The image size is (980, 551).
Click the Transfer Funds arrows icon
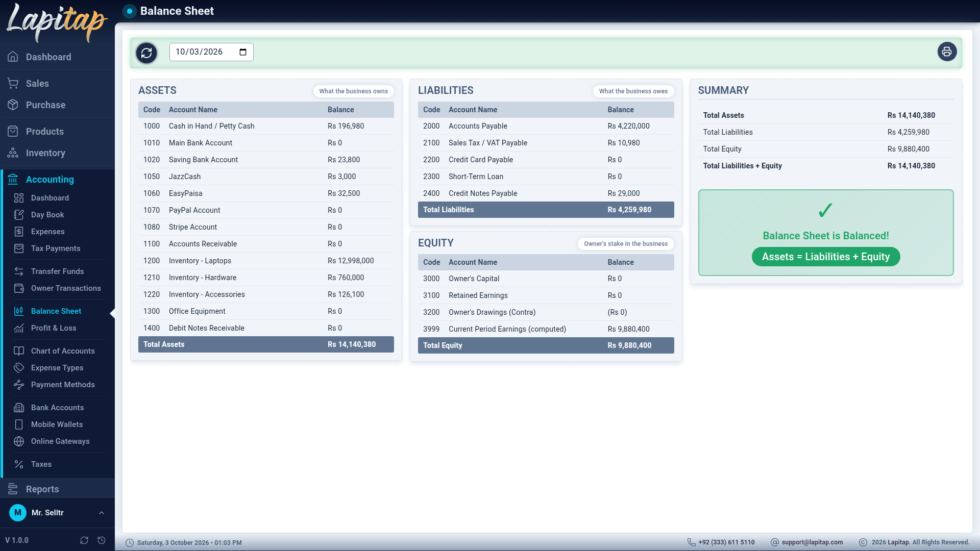pyautogui.click(x=19, y=271)
